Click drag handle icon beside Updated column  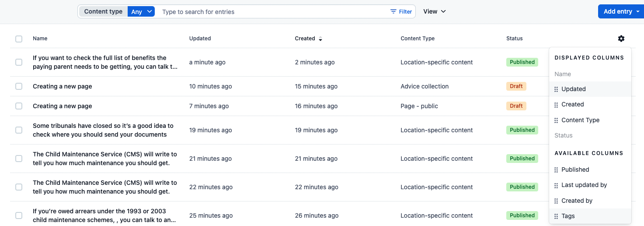556,89
